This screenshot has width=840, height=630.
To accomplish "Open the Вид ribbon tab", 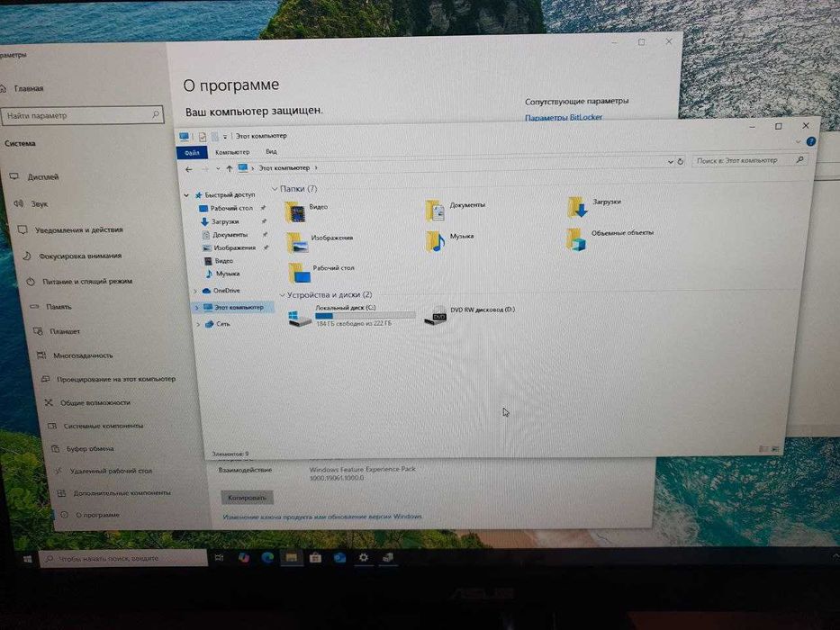I will 272,151.
